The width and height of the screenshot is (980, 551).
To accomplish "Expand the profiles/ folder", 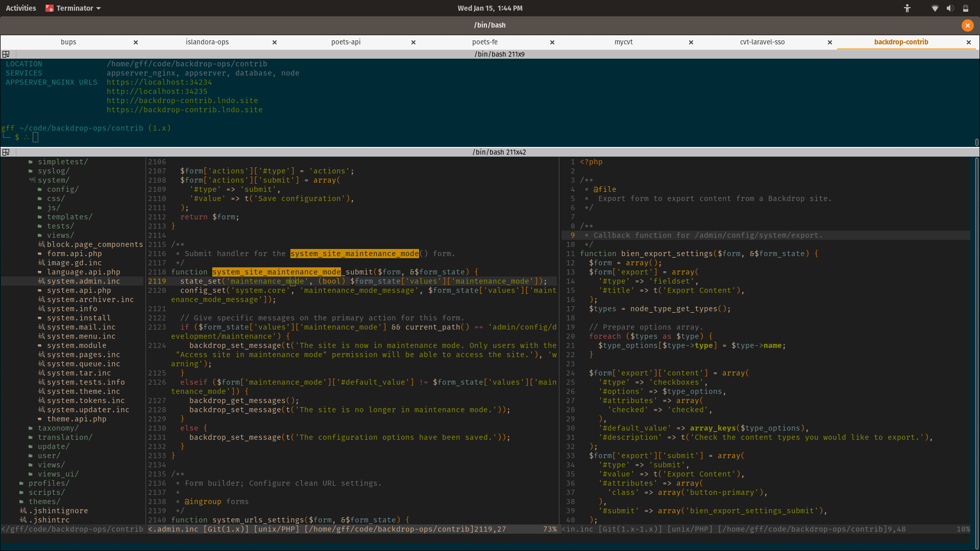I will pos(48,483).
